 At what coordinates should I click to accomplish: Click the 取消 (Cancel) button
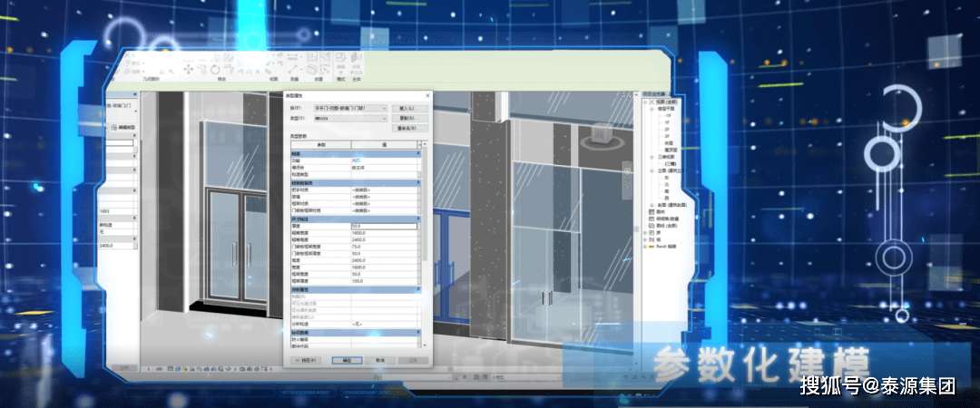point(379,360)
